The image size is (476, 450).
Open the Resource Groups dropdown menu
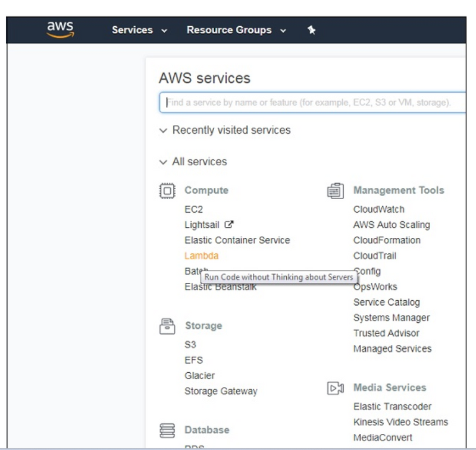pos(236,30)
